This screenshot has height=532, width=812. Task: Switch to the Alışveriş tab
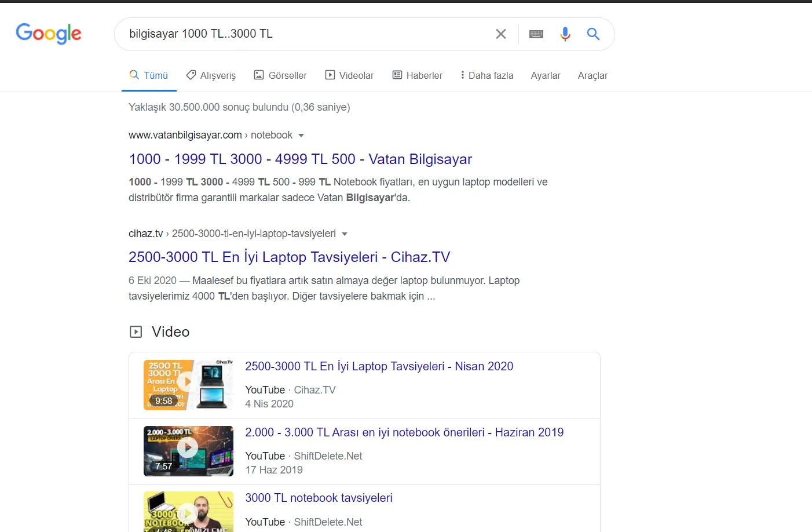(211, 75)
